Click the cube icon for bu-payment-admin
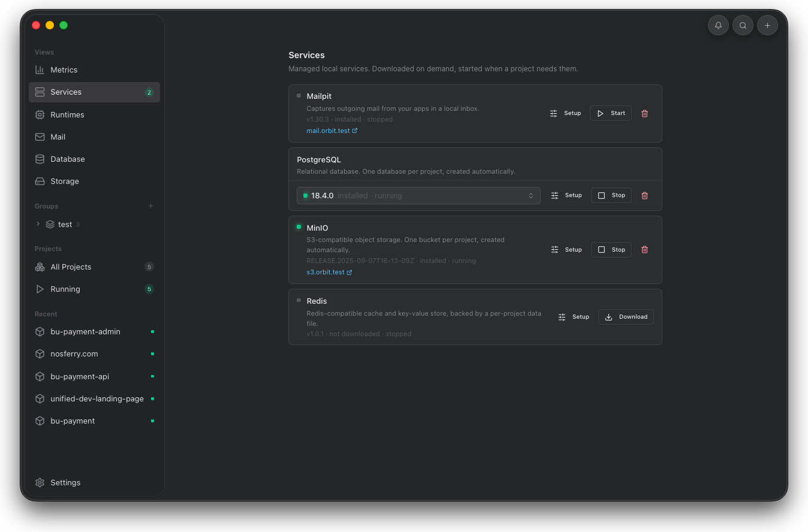 click(x=40, y=331)
